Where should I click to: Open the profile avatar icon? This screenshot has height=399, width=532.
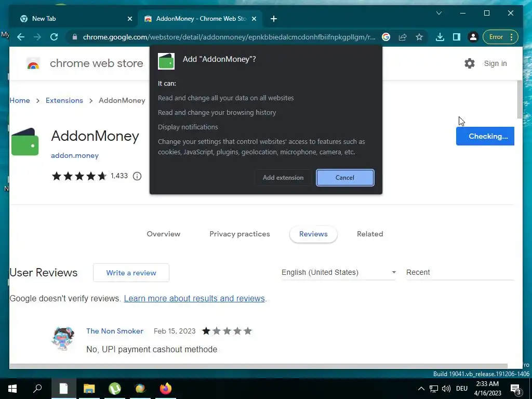pos(473,37)
